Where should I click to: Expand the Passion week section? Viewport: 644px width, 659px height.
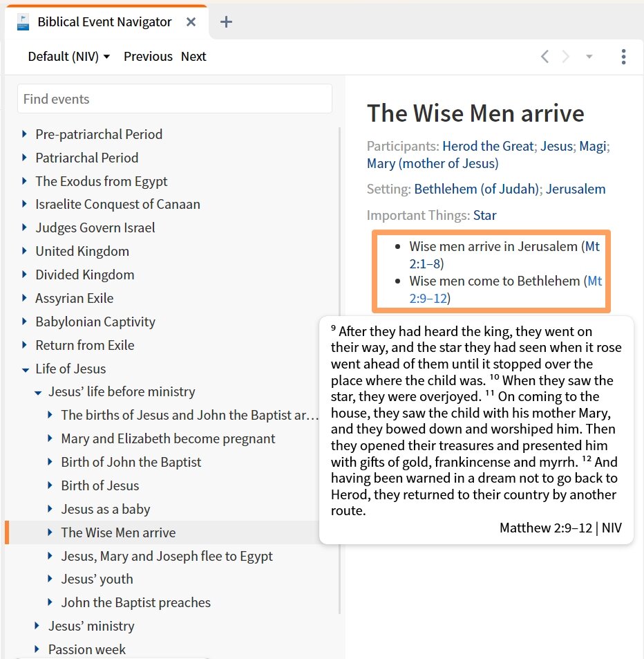(x=36, y=649)
